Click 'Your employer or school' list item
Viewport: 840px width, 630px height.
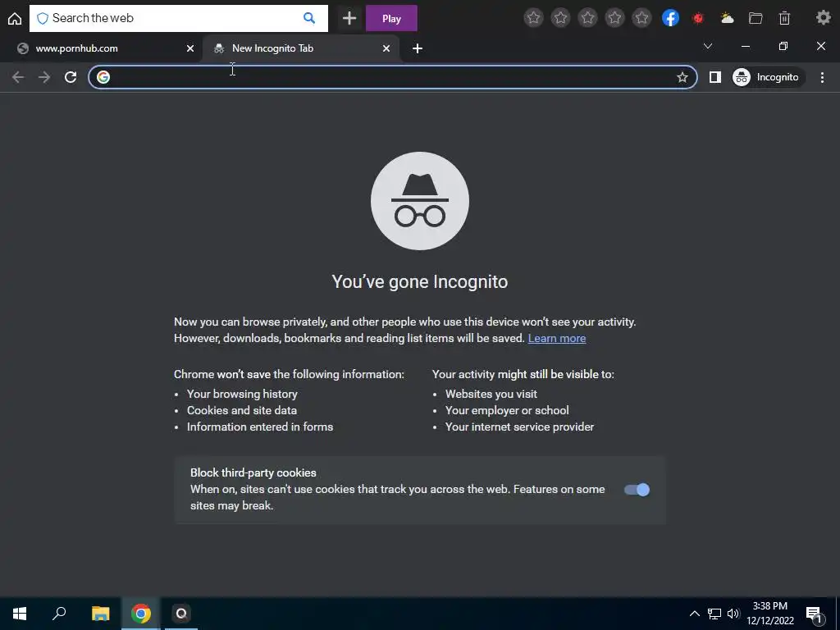[x=507, y=410]
